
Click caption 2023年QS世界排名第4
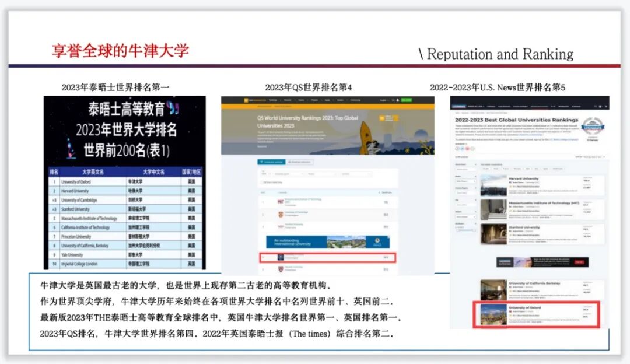[x=309, y=87]
